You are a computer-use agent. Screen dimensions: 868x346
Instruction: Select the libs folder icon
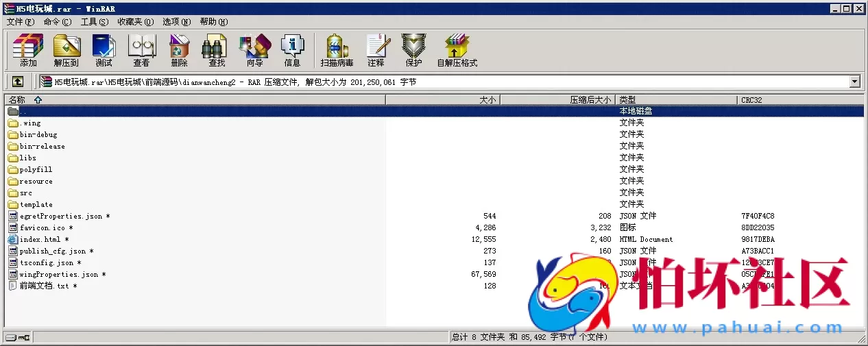coord(13,158)
